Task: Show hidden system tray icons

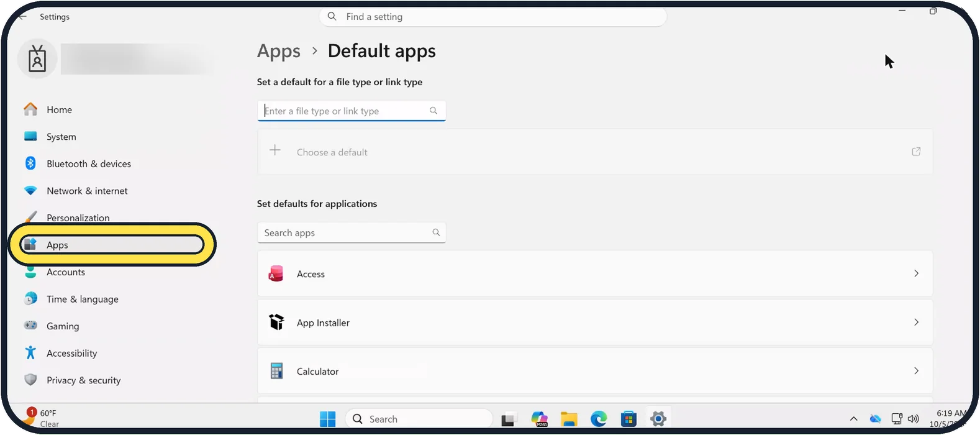Action: click(x=854, y=419)
